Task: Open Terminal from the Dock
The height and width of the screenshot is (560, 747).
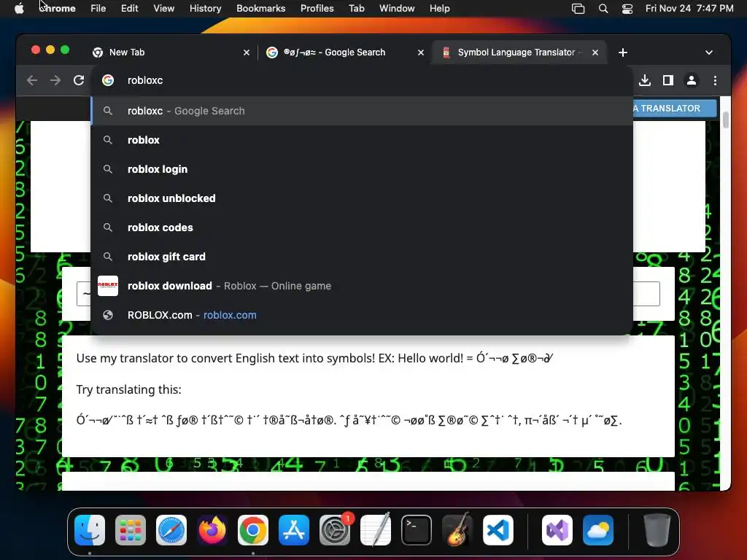Action: pyautogui.click(x=417, y=530)
